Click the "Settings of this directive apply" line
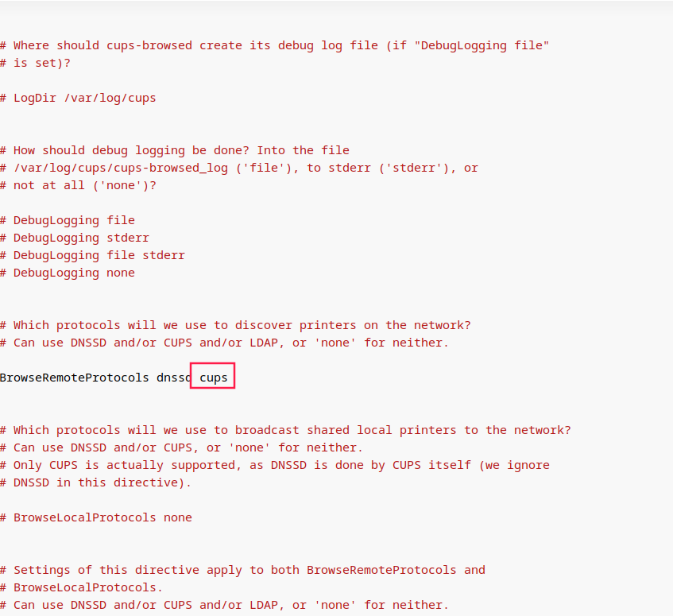This screenshot has width=673, height=616. (242, 570)
